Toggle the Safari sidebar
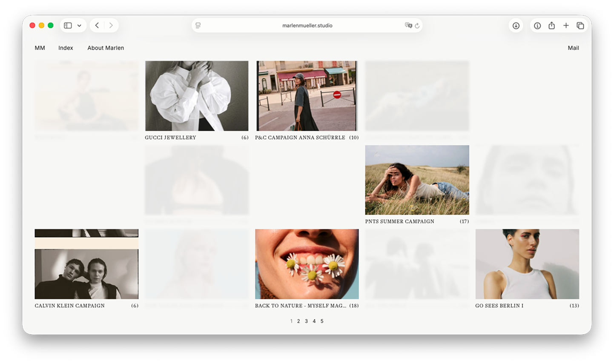This screenshot has width=614, height=364. (68, 26)
